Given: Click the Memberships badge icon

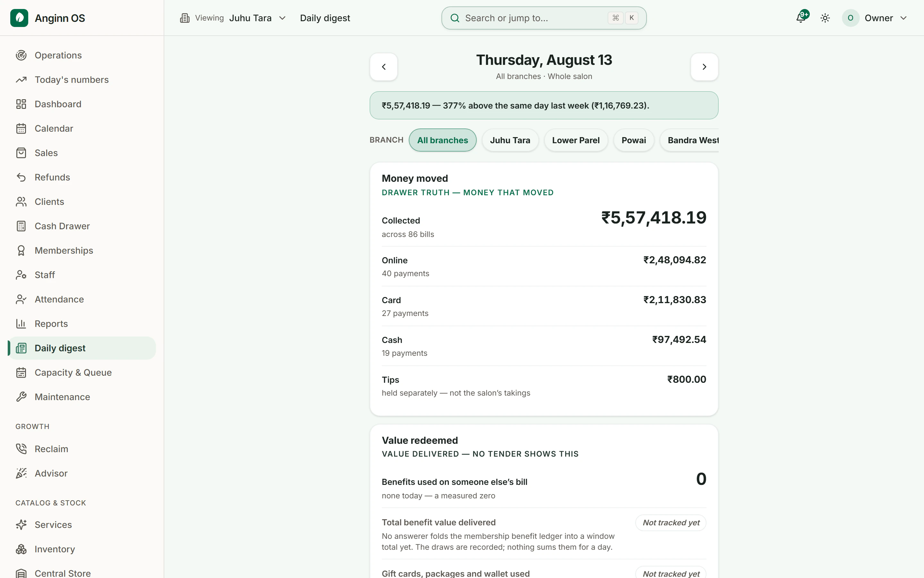Looking at the screenshot, I should 21,251.
